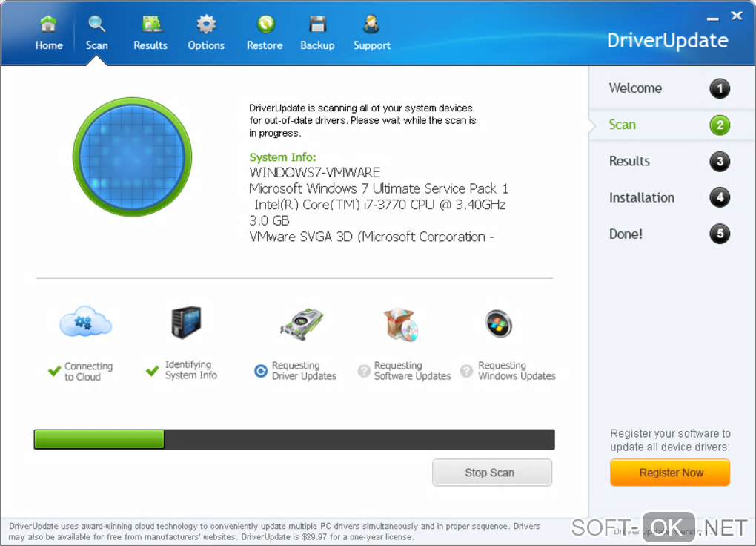
Task: Click the Software Updates pending question icon
Action: (x=364, y=371)
